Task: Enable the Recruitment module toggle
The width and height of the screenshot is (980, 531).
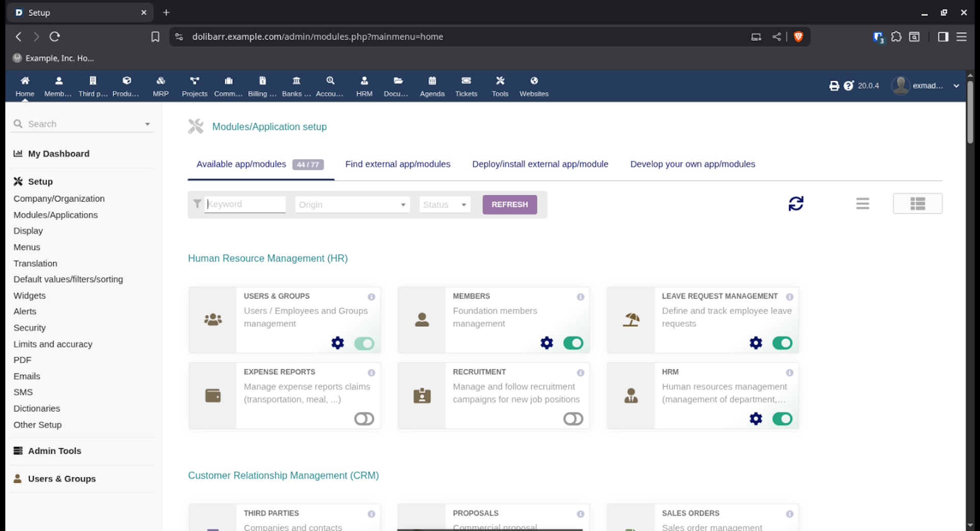Action: (573, 419)
